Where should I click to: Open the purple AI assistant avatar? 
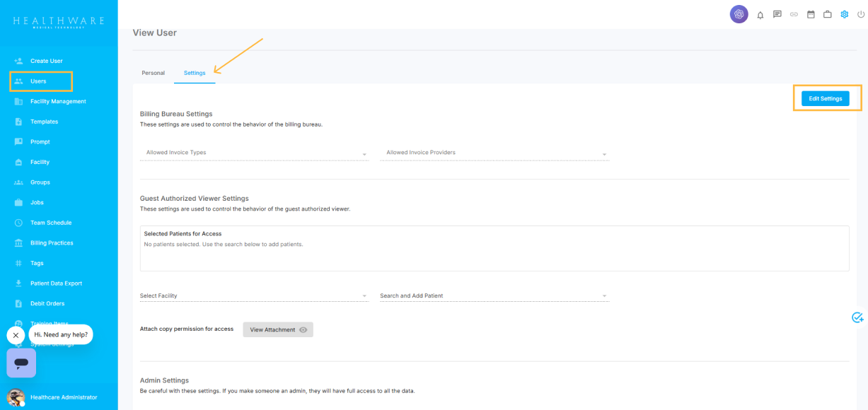coord(739,14)
